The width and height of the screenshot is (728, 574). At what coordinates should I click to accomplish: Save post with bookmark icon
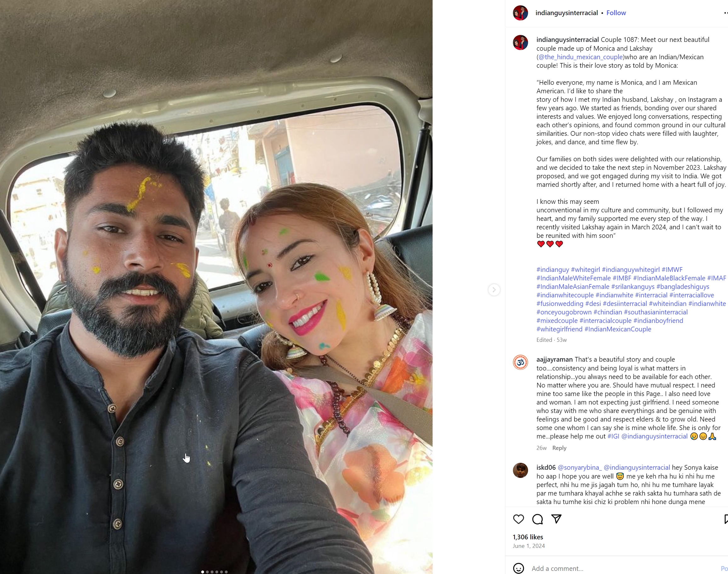pos(726,519)
